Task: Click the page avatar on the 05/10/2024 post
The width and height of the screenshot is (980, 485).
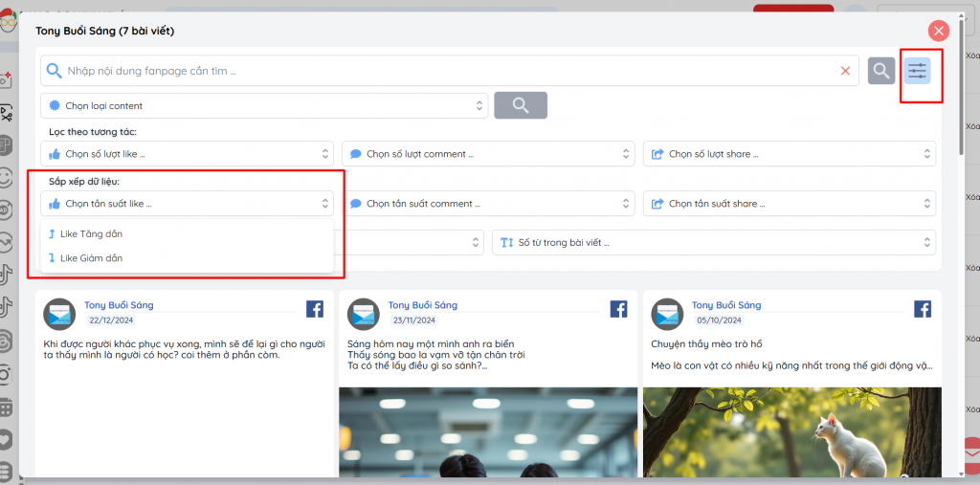Action: (667, 314)
